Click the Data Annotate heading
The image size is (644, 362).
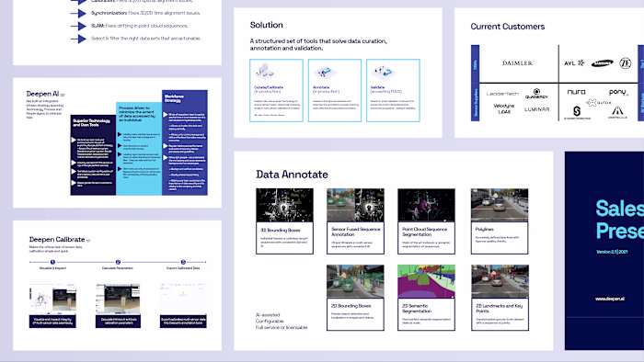(x=292, y=175)
